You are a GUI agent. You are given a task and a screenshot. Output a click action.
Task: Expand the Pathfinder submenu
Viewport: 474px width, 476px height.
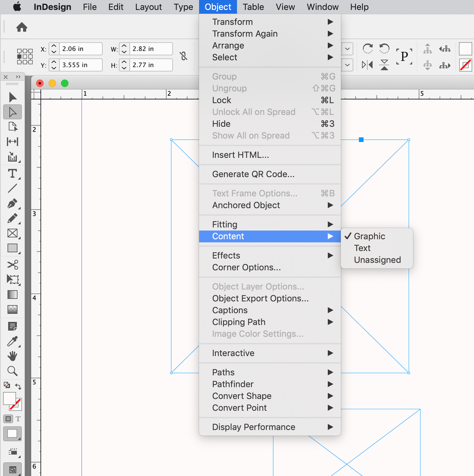[270, 384]
